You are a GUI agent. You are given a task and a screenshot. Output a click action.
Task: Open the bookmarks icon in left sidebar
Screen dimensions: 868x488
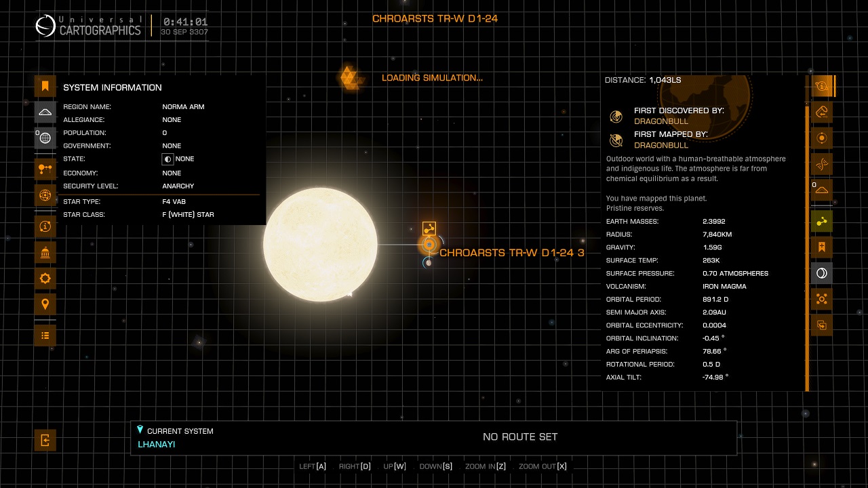click(45, 86)
